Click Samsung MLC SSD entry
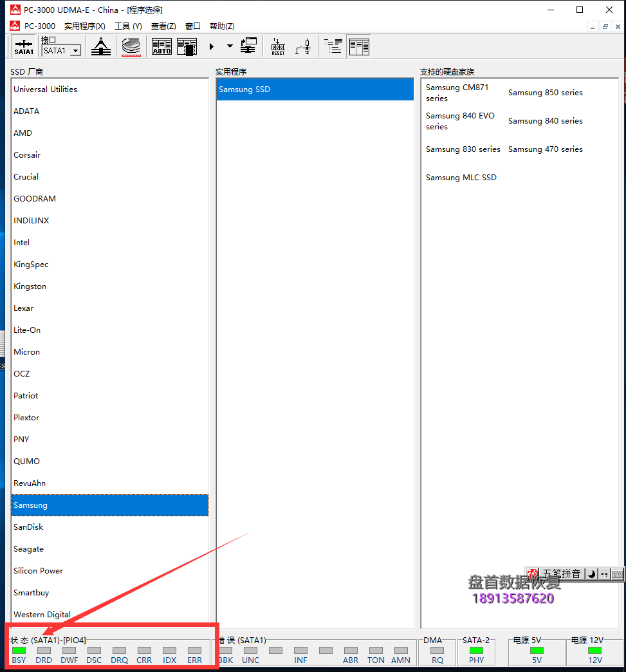Image resolution: width=626 pixels, height=672 pixels. [461, 178]
